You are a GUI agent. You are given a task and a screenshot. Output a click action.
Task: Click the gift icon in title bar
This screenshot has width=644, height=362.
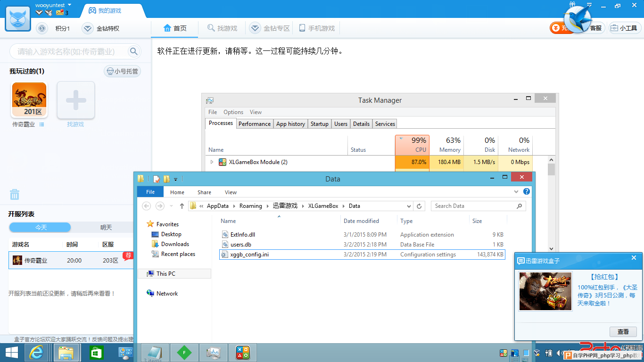(x=572, y=5)
